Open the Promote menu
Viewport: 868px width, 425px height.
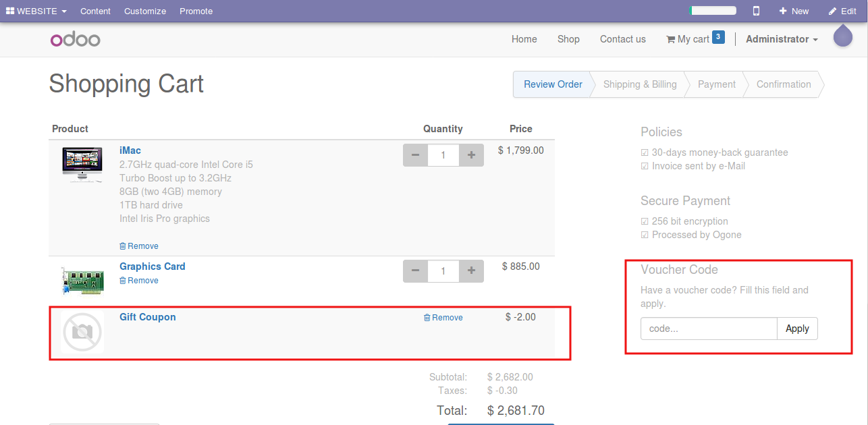pyautogui.click(x=196, y=11)
